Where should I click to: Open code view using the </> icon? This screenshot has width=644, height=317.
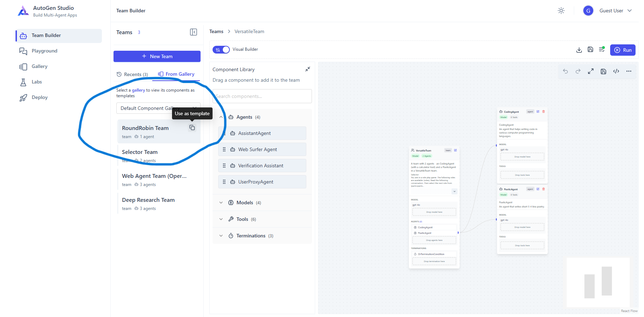pyautogui.click(x=616, y=71)
